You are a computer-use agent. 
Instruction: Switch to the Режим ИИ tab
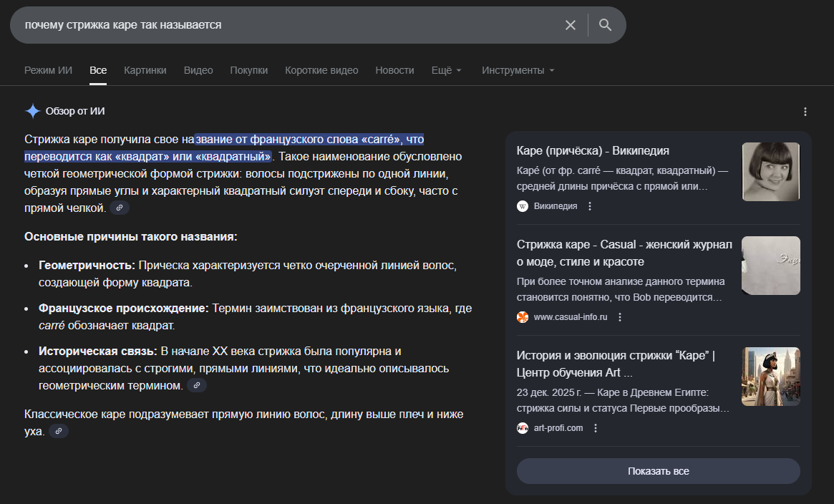click(x=48, y=70)
